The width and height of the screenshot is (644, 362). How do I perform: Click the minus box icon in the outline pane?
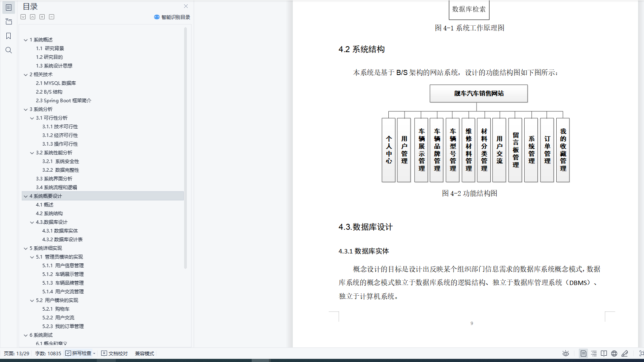[52, 17]
